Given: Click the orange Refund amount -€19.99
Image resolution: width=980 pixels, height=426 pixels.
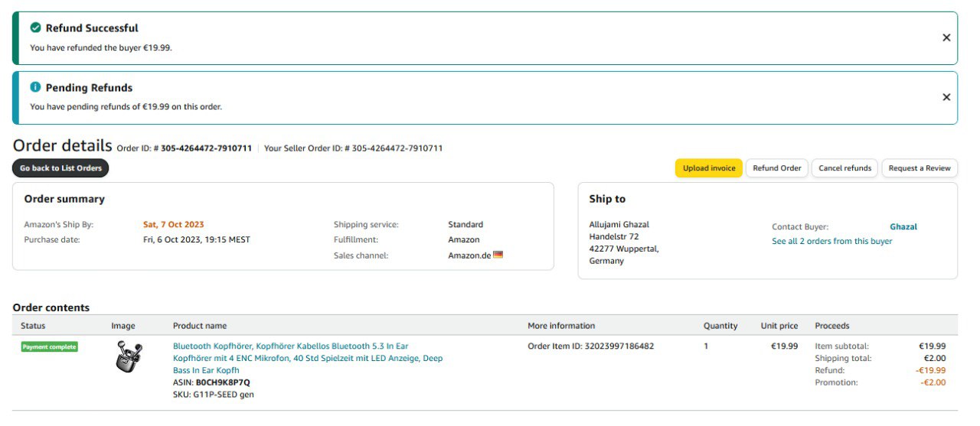Looking at the screenshot, I should 930,370.
